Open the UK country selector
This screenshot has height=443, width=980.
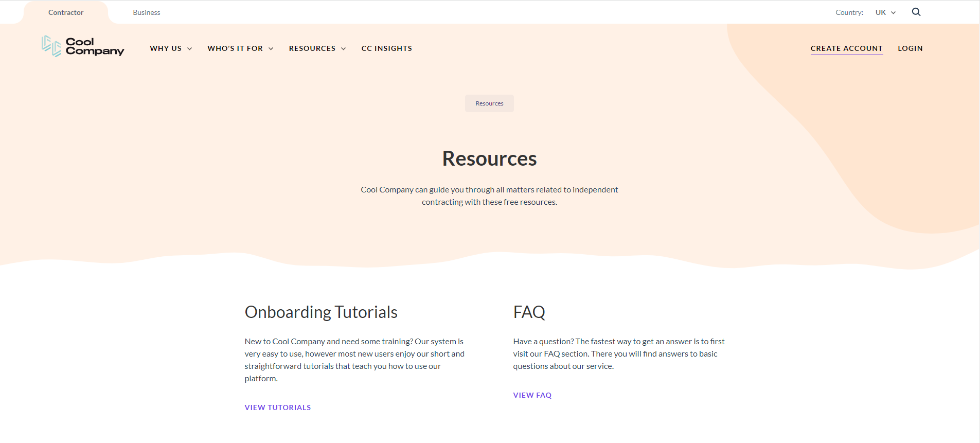point(885,12)
